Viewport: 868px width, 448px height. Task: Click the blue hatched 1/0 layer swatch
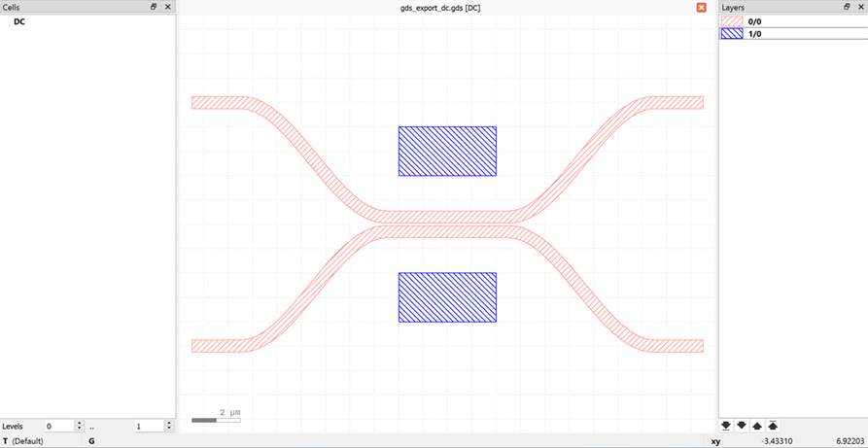click(x=731, y=33)
